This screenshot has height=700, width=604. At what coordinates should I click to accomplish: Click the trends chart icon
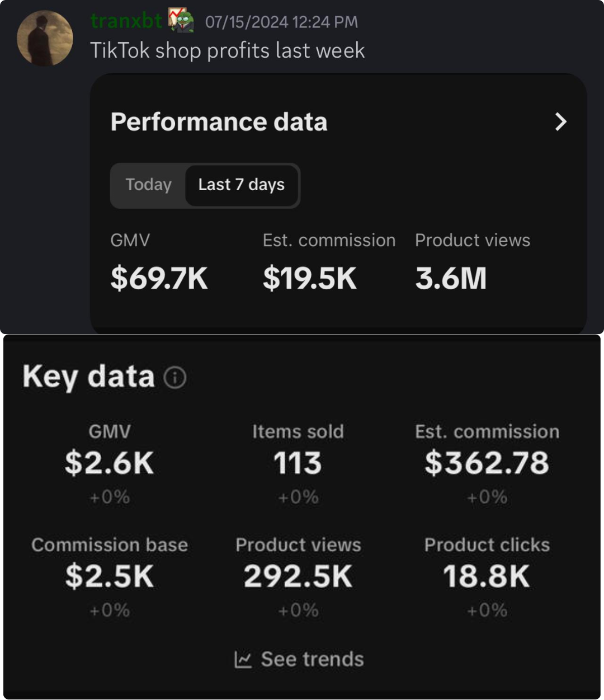(x=243, y=660)
